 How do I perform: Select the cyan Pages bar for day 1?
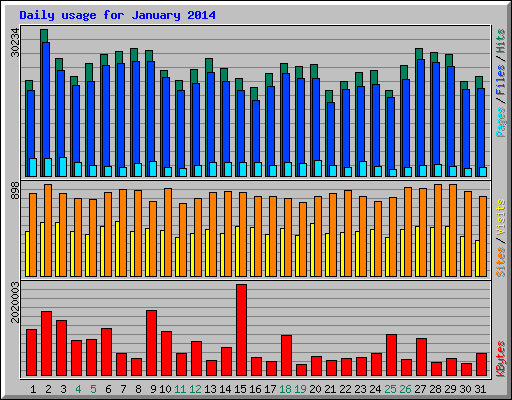(33, 167)
